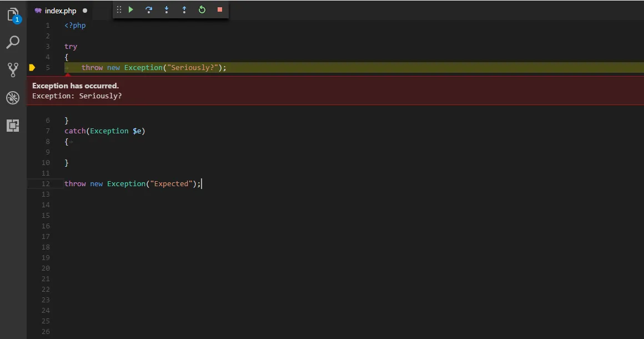Click line number 7 in the gutter
Screen dimensions: 644x339
click(48, 131)
